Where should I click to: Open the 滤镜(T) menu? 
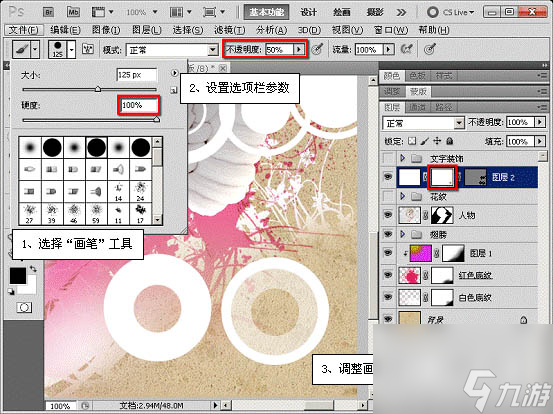(x=229, y=30)
